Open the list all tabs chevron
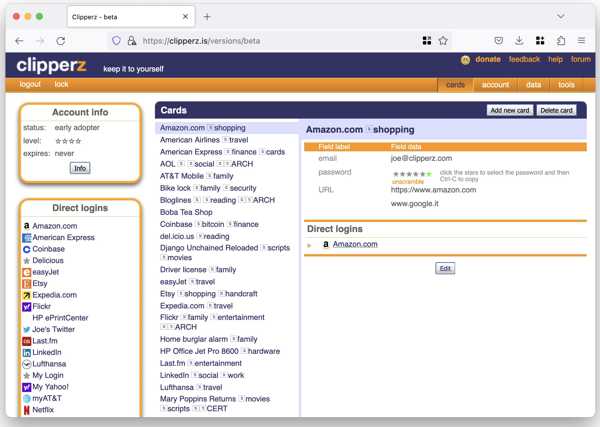600x427 pixels. click(x=561, y=16)
